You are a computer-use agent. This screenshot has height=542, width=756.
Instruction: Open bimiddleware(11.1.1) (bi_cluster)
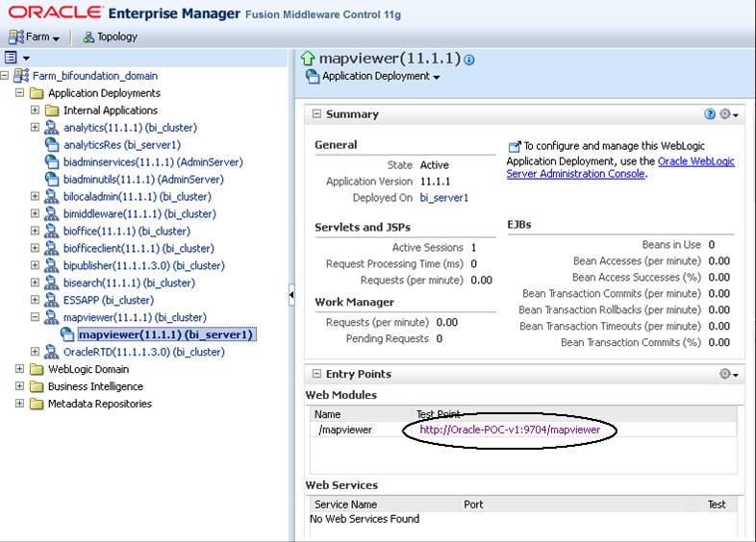pyautogui.click(x=139, y=214)
